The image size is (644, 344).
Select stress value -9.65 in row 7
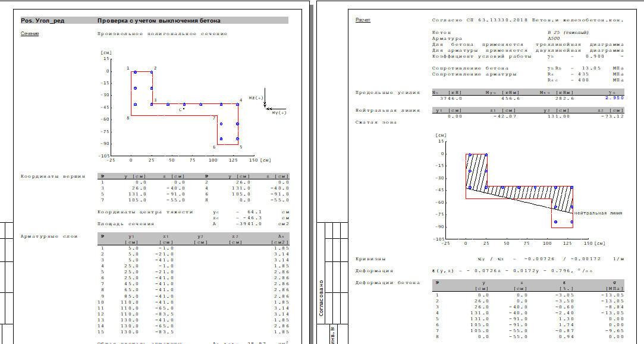point(614,330)
